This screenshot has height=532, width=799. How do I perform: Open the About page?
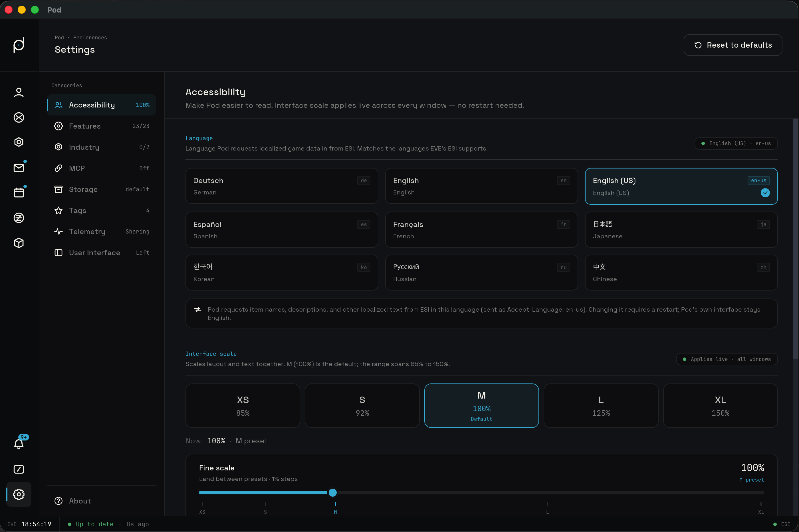102,501
